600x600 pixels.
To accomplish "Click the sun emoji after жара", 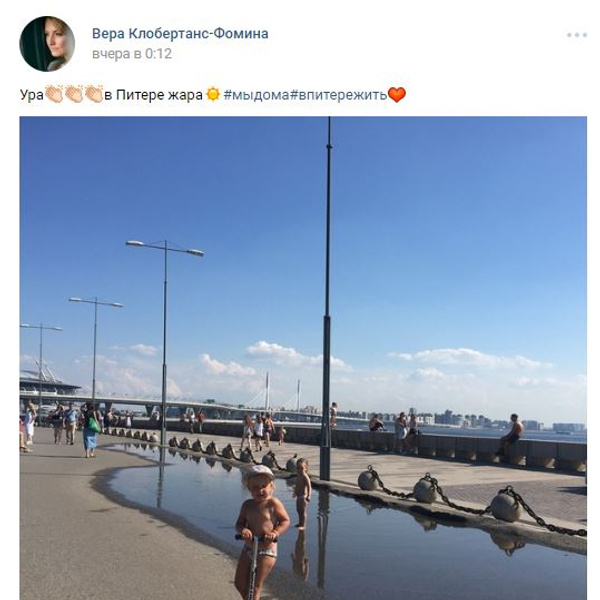I will [213, 94].
